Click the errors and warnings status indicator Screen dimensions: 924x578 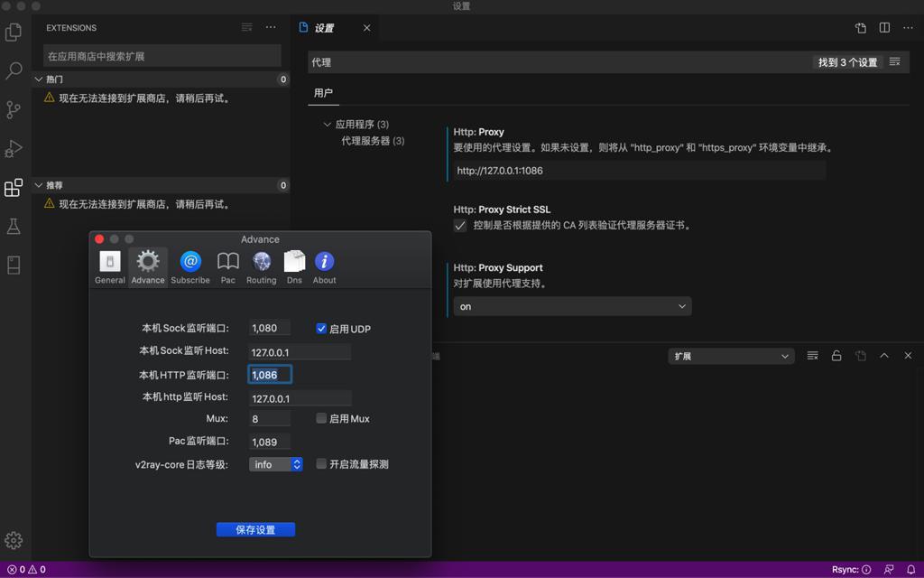pos(26,570)
